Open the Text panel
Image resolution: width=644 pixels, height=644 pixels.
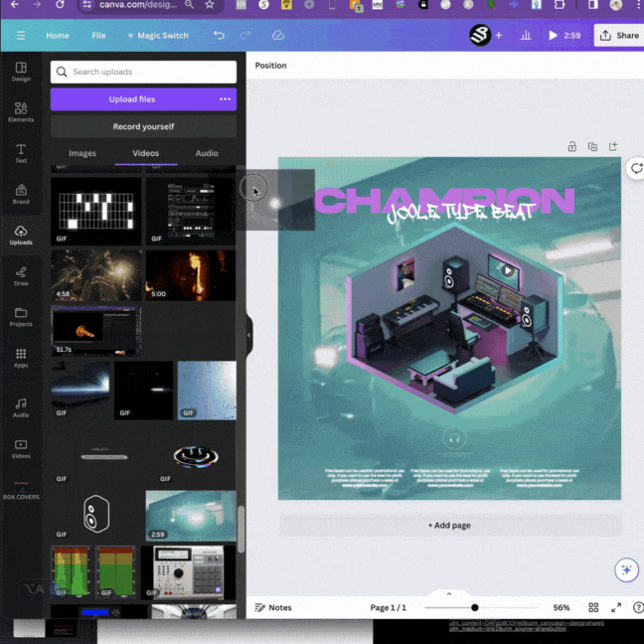pyautogui.click(x=21, y=153)
